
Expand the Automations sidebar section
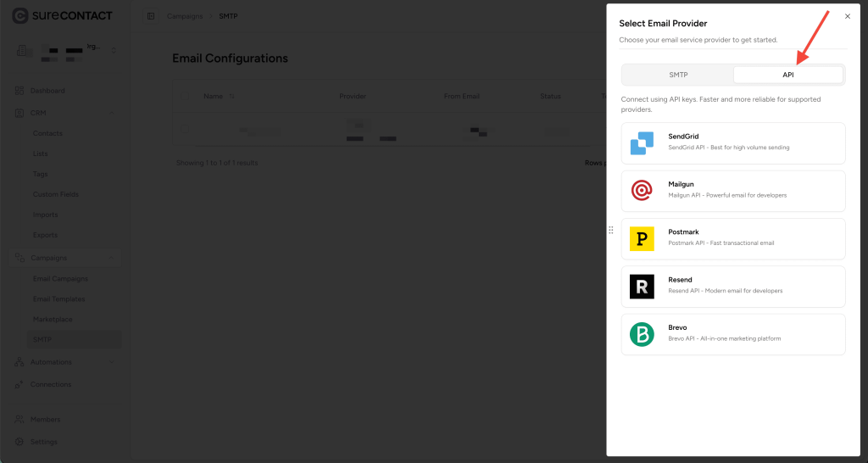(x=112, y=362)
